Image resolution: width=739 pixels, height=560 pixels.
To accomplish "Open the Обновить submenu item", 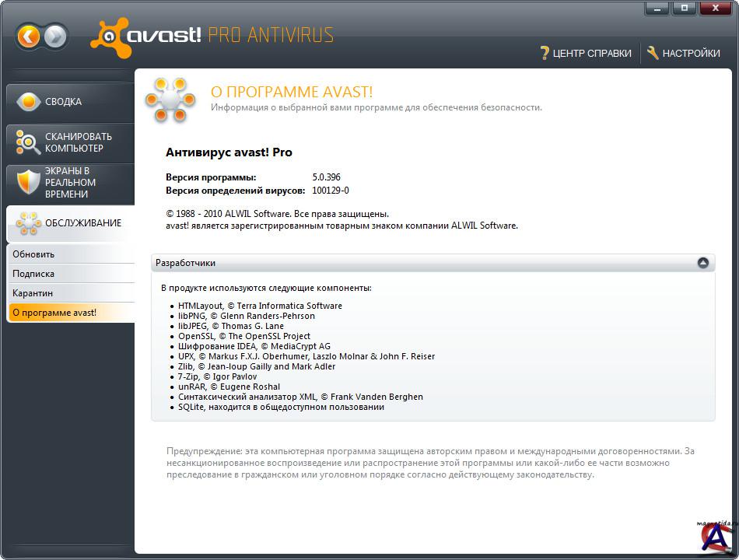I will (x=33, y=254).
